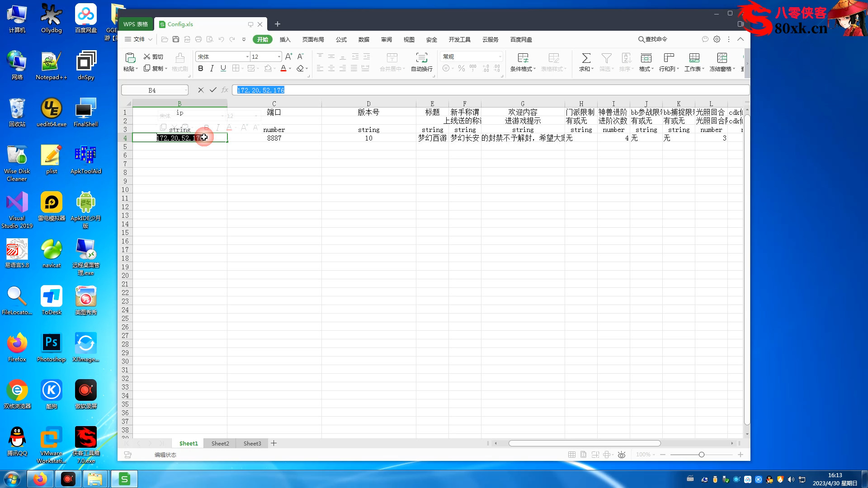This screenshot has width=868, height=488.
Task: Click the Sum (求和) sigma icon
Action: [x=586, y=58]
